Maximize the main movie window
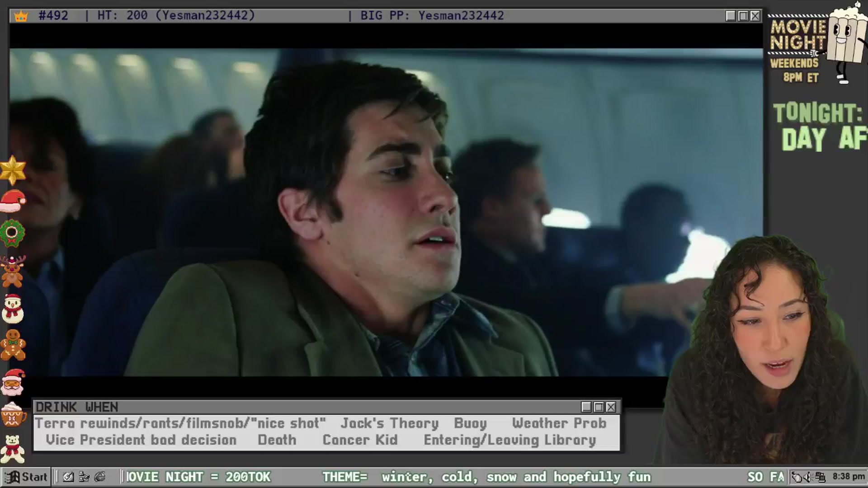This screenshot has height=488, width=868. (743, 16)
